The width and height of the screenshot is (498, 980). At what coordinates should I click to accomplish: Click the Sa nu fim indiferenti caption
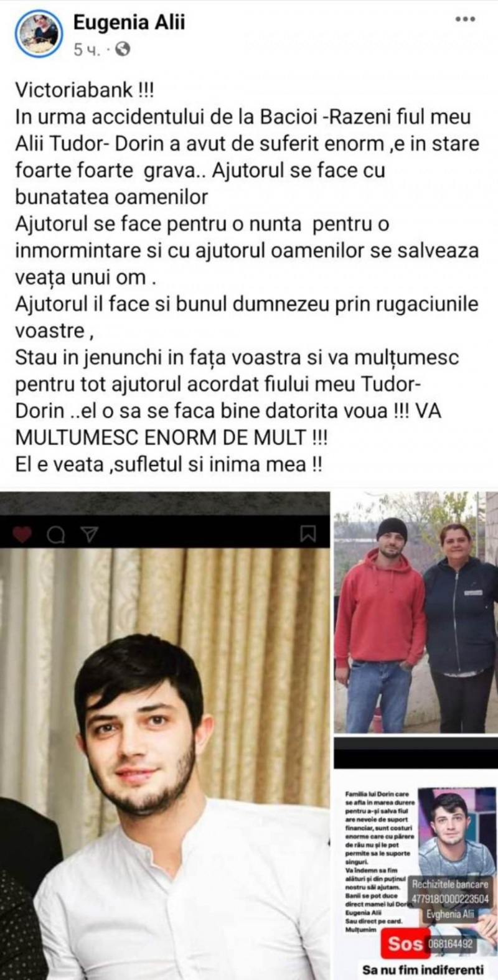pyautogui.click(x=423, y=969)
